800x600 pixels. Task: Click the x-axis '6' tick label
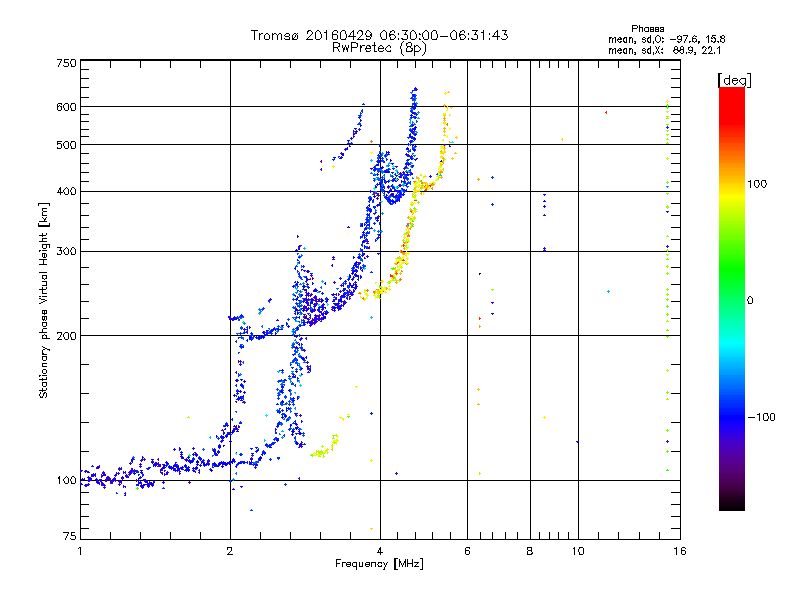click(467, 551)
